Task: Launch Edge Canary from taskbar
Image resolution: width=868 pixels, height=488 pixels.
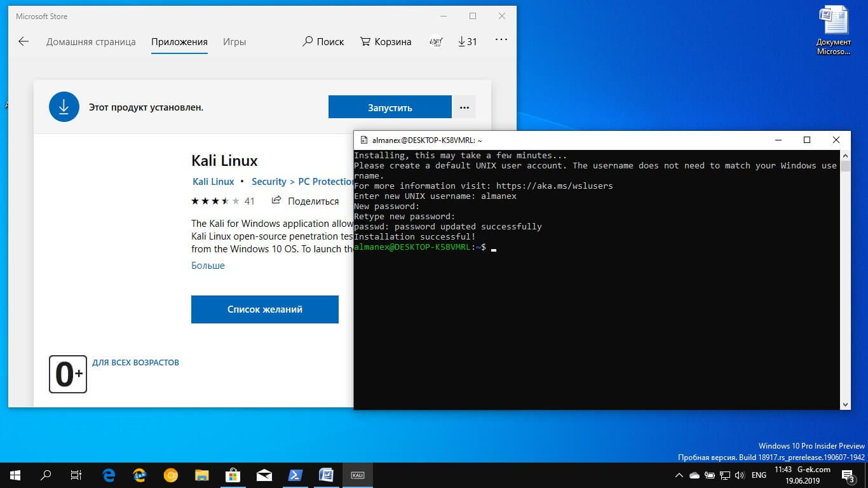Action: click(x=140, y=475)
